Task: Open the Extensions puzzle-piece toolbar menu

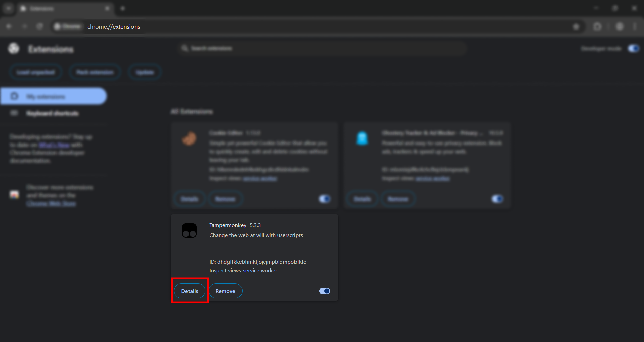Action: click(597, 26)
